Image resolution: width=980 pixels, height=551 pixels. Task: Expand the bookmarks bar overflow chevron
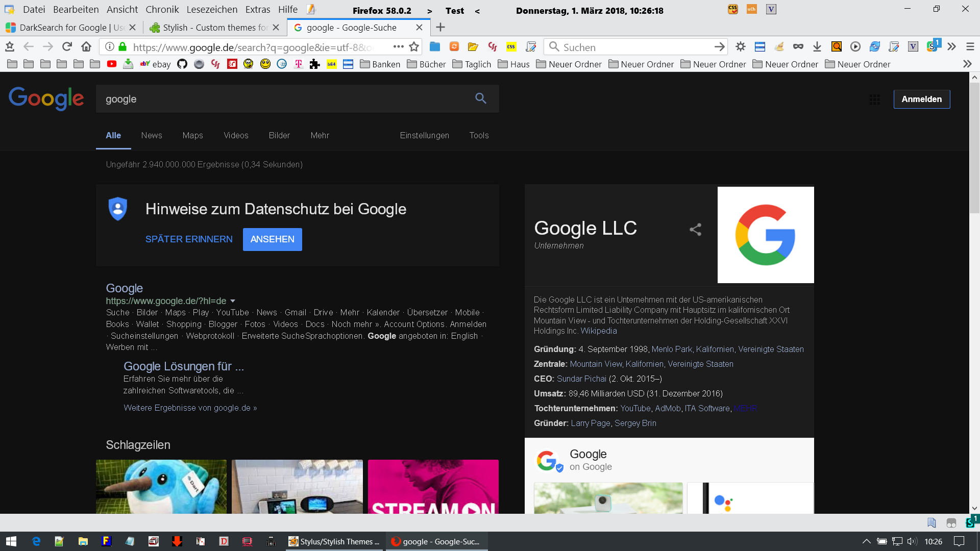(x=967, y=64)
